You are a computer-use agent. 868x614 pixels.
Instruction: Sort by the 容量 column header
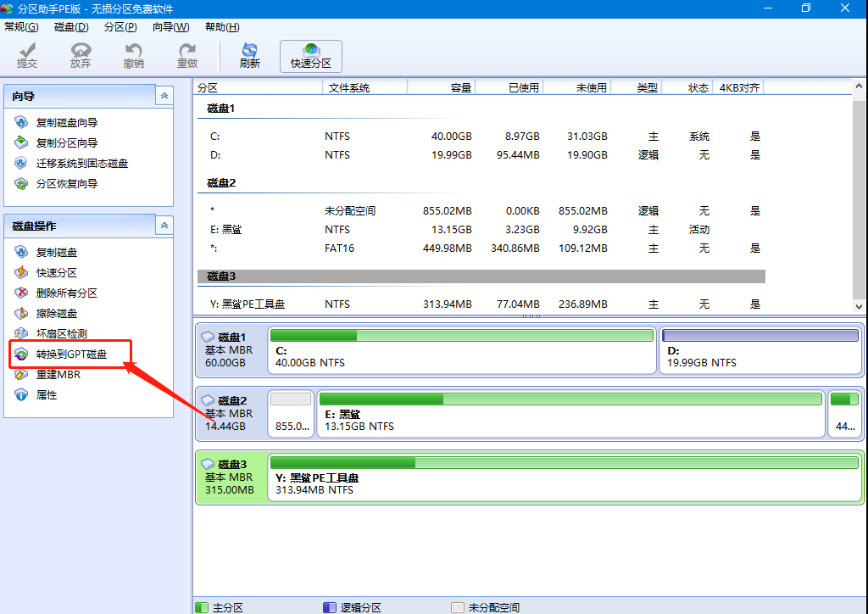point(441,87)
